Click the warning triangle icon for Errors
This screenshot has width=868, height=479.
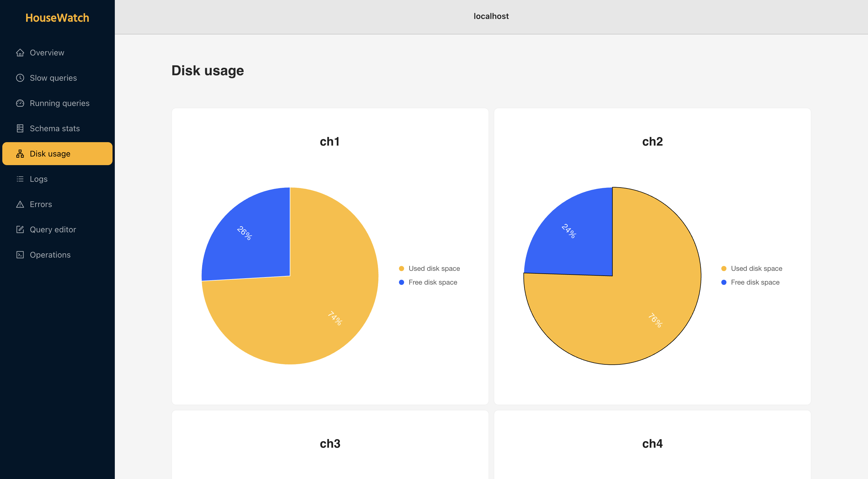pos(20,204)
